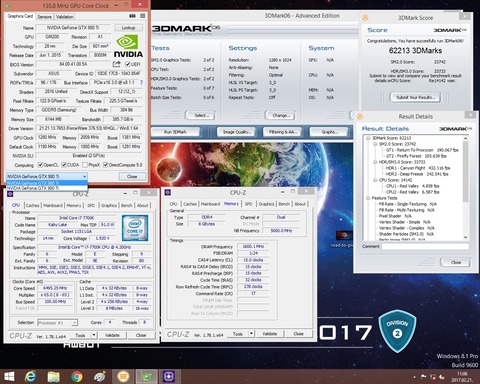
Task: Collapse the SM2.0 Score tree node
Action: pyautogui.click(x=375, y=144)
